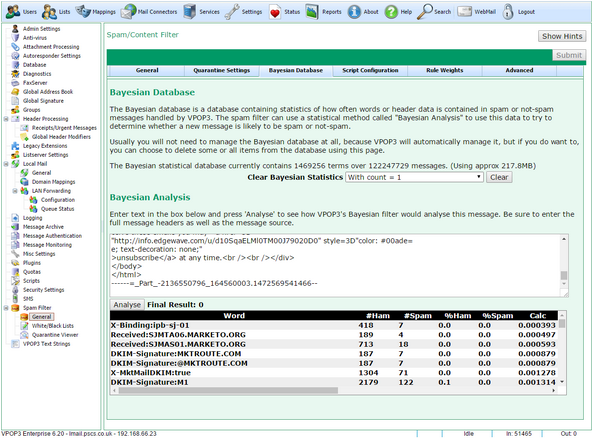
Task: Click the Anti-virus shield icon
Action: click(x=15, y=38)
